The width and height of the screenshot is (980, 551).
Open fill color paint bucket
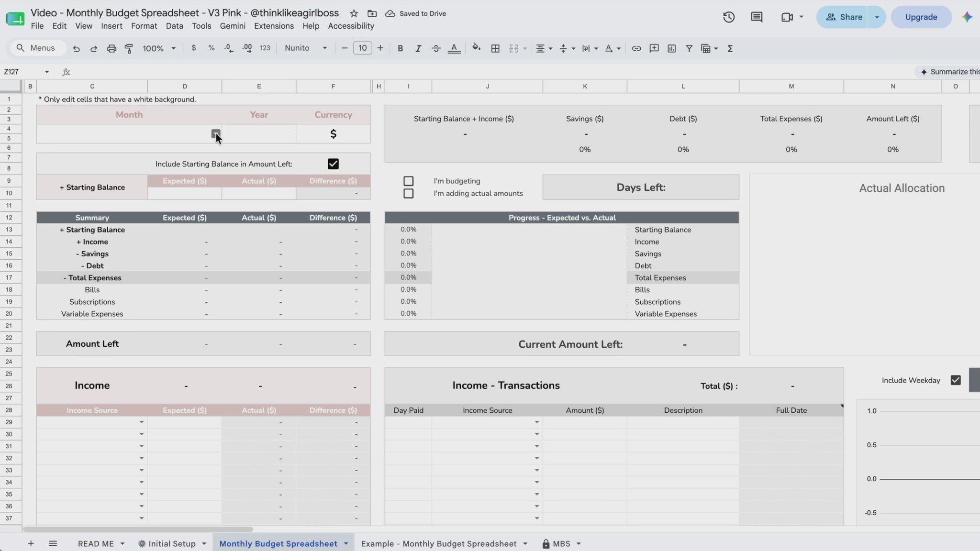pyautogui.click(x=476, y=47)
